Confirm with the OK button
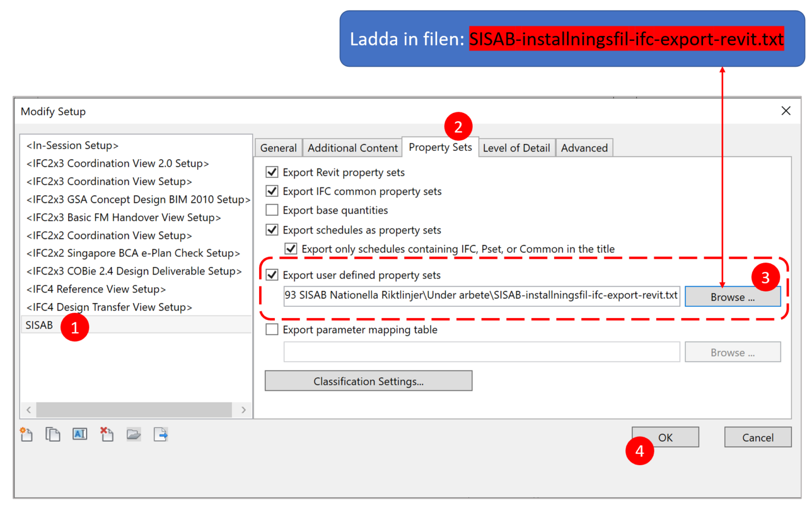The height and width of the screenshot is (508, 812). [665, 437]
